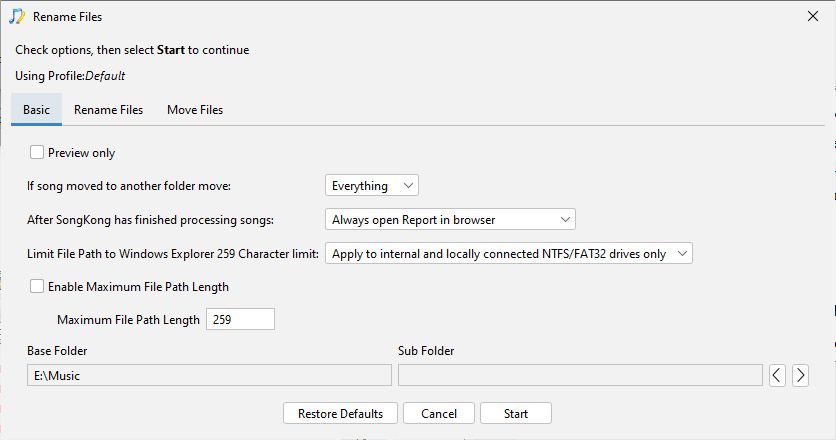Click After SongKong has finished label

click(x=150, y=220)
